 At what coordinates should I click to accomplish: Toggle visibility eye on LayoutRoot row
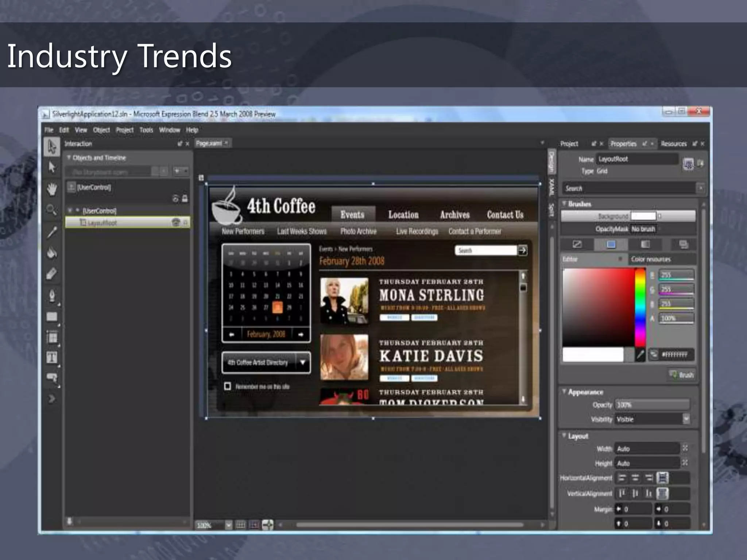175,222
